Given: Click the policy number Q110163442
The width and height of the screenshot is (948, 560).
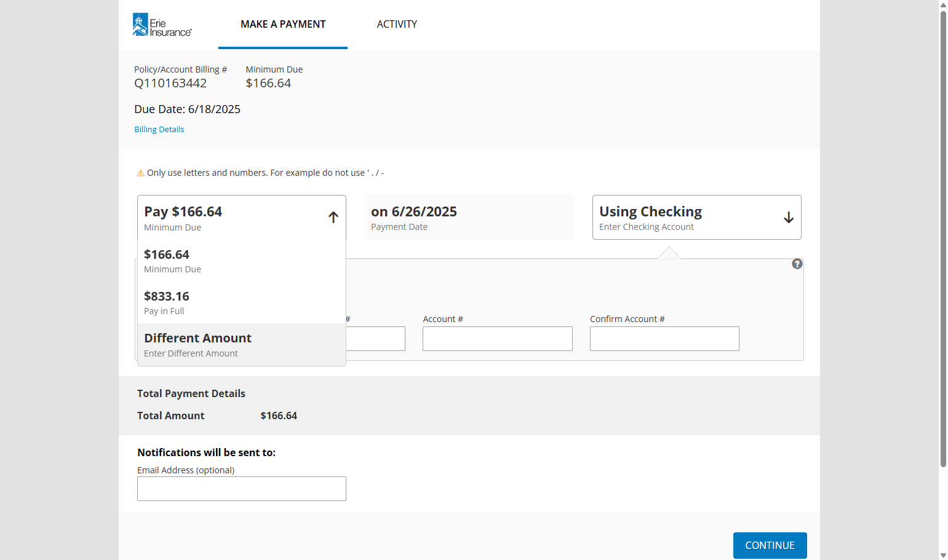Looking at the screenshot, I should pos(170,84).
